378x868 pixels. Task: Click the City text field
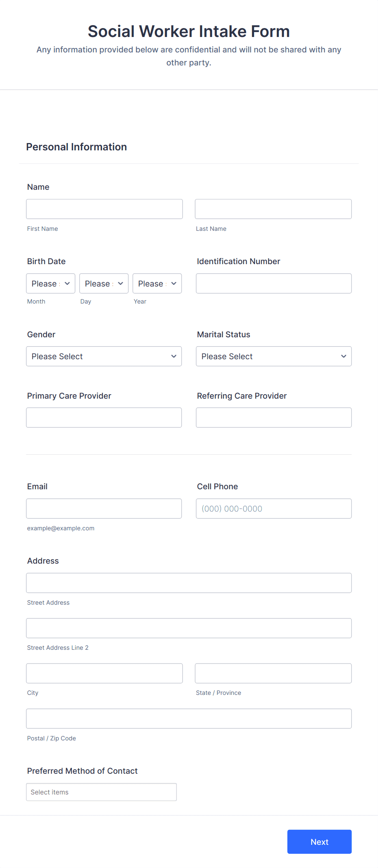click(104, 673)
